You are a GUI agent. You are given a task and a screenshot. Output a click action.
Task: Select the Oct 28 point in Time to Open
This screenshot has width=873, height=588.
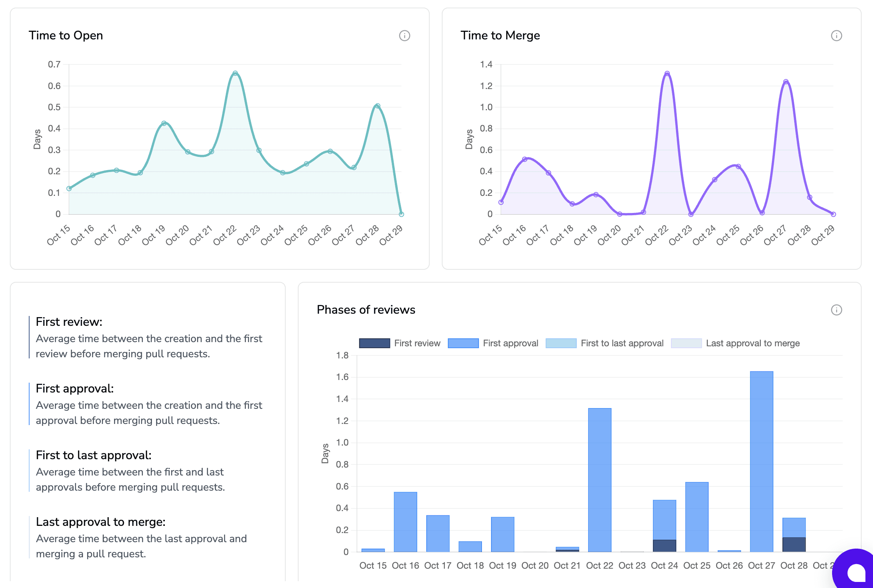click(378, 106)
